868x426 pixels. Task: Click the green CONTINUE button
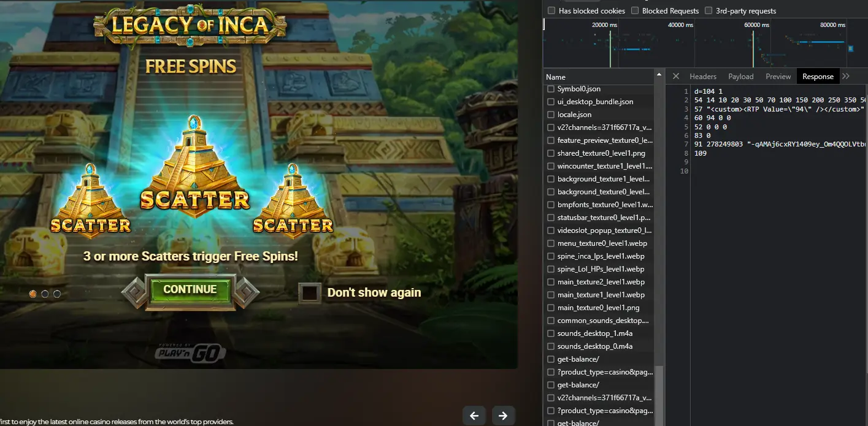click(x=190, y=290)
